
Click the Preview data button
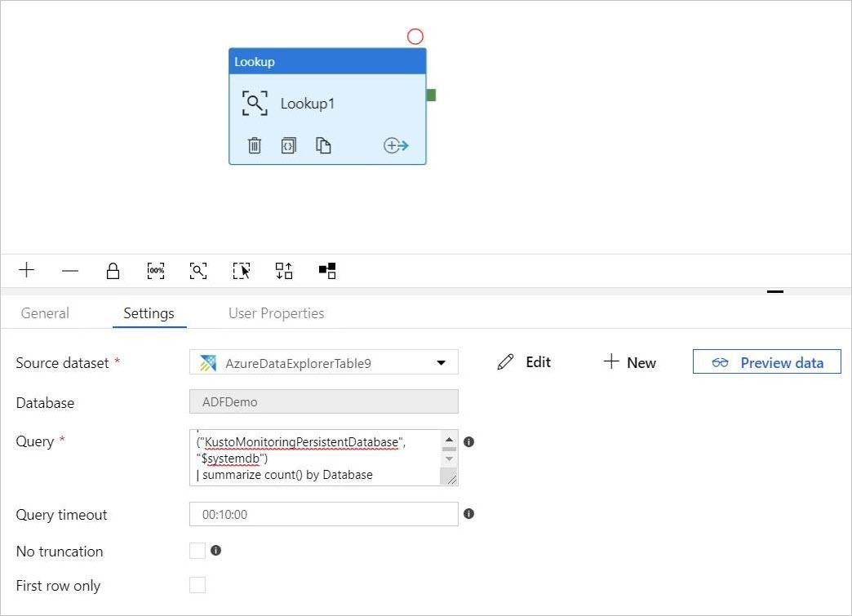766,361
